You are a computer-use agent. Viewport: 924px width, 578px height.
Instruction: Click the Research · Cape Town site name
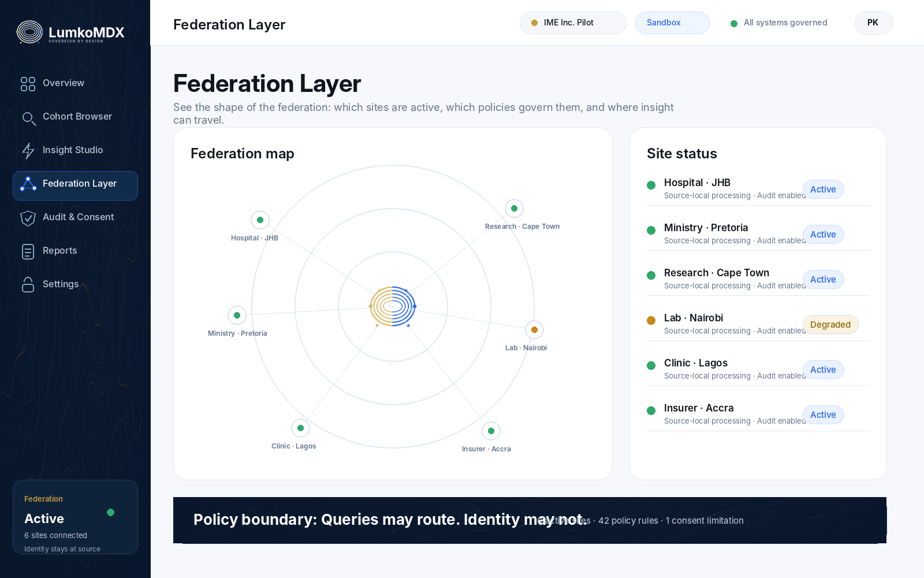(717, 273)
